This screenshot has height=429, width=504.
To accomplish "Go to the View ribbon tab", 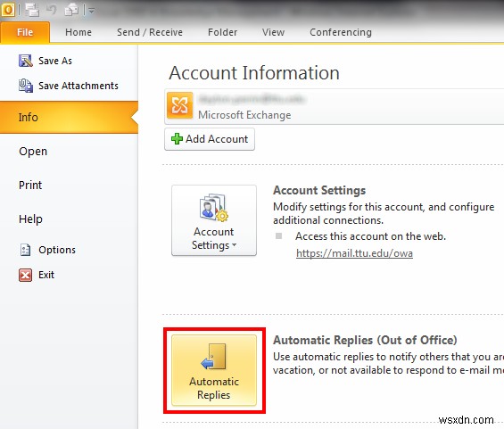I will point(273,32).
